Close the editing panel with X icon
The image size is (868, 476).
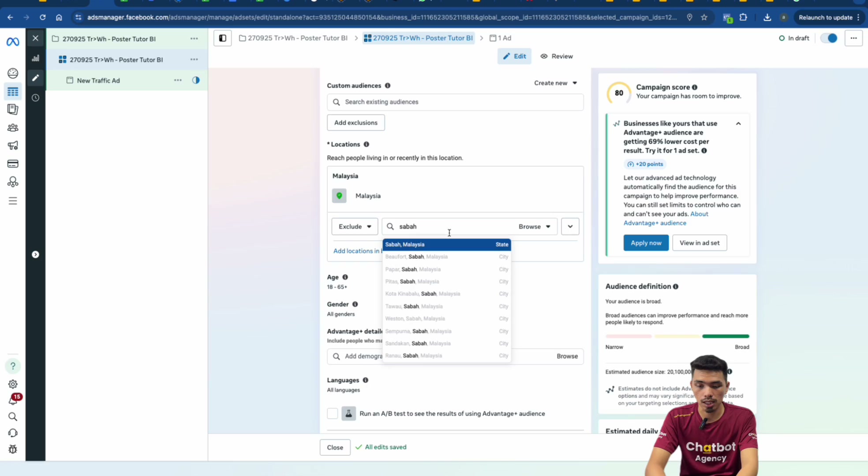[35, 38]
